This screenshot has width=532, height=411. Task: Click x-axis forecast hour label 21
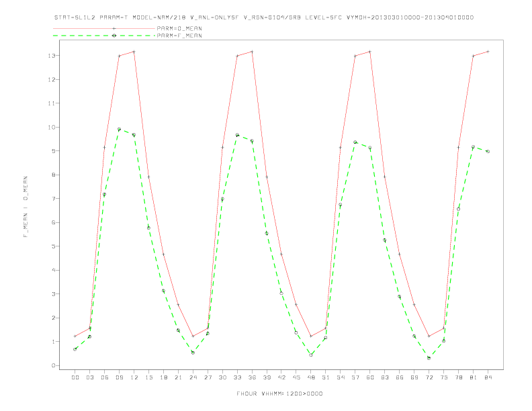coord(178,377)
